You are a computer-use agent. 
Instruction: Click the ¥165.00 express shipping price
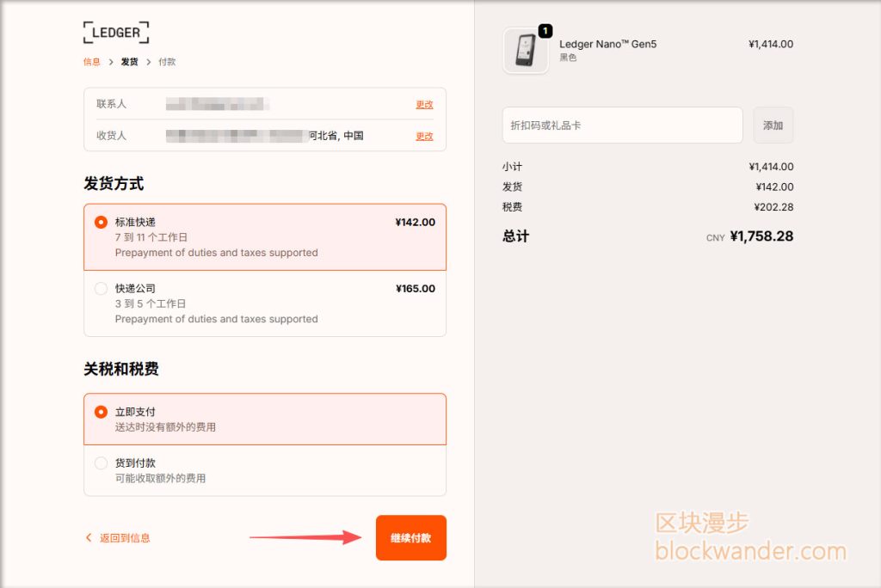pos(416,288)
